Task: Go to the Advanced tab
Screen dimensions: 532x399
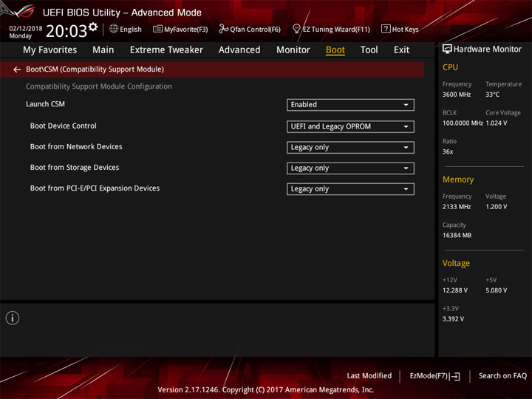Action: (x=239, y=50)
